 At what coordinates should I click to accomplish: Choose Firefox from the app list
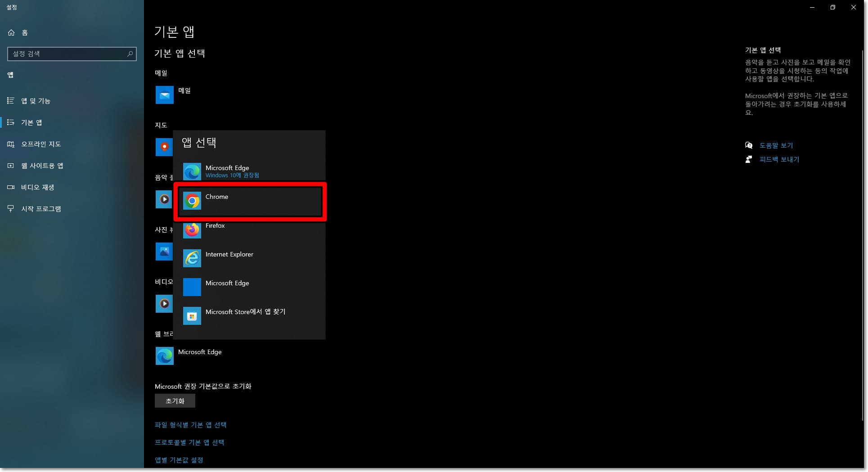250,230
